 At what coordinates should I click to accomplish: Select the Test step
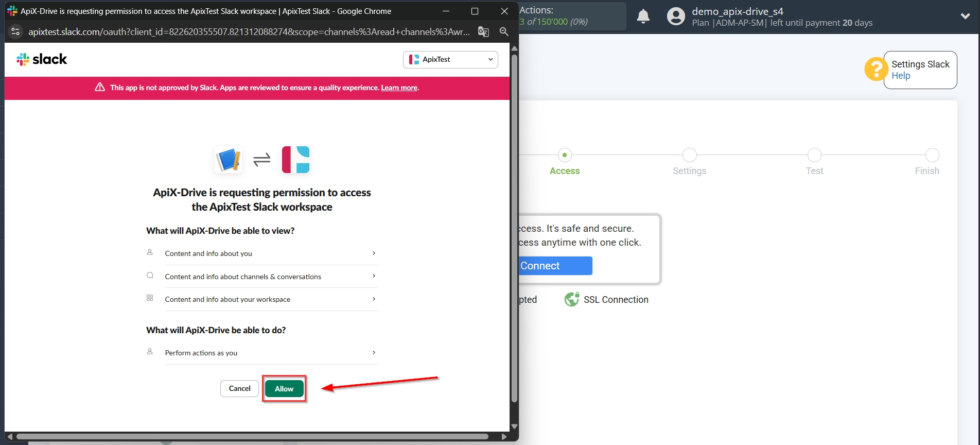coord(814,162)
